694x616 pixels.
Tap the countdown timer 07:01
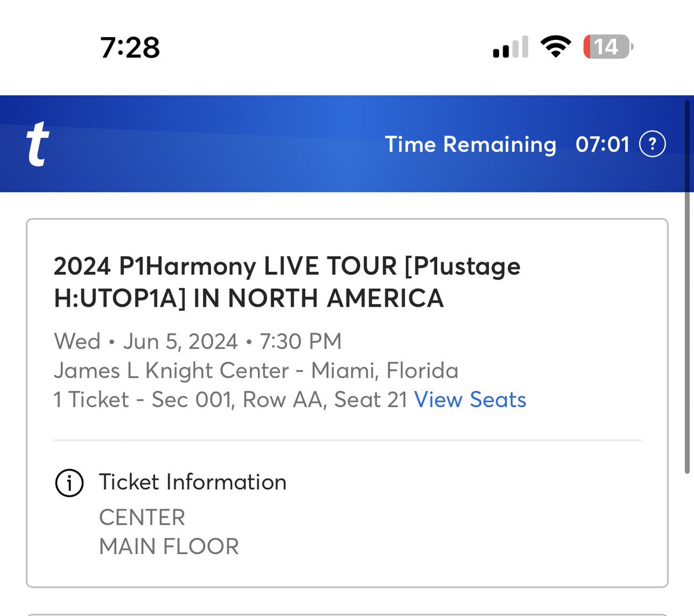(x=602, y=144)
